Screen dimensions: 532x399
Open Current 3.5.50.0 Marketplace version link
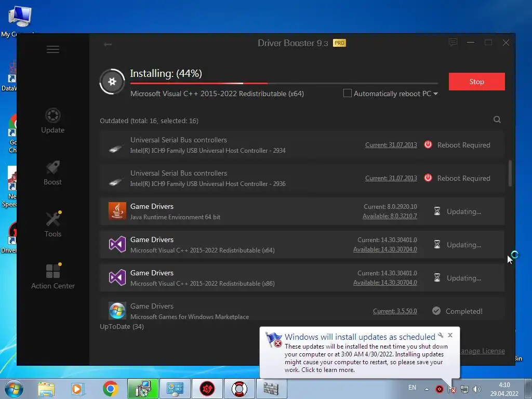(395, 311)
